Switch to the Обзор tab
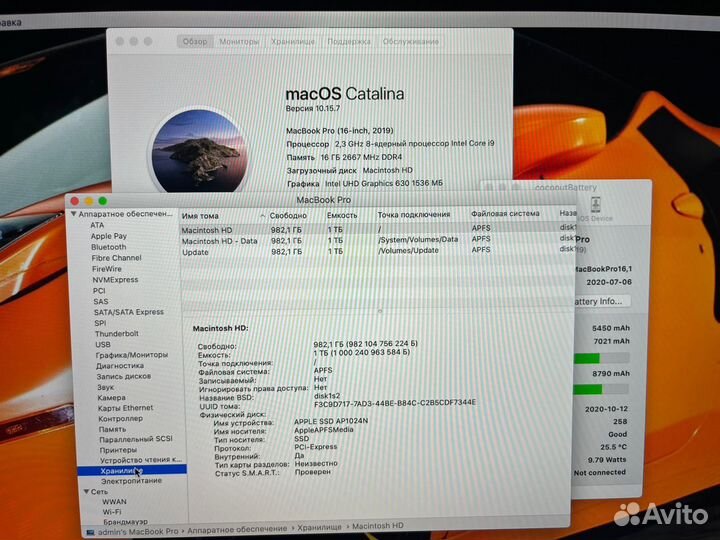Image resolution: width=720 pixels, height=540 pixels. pos(195,42)
